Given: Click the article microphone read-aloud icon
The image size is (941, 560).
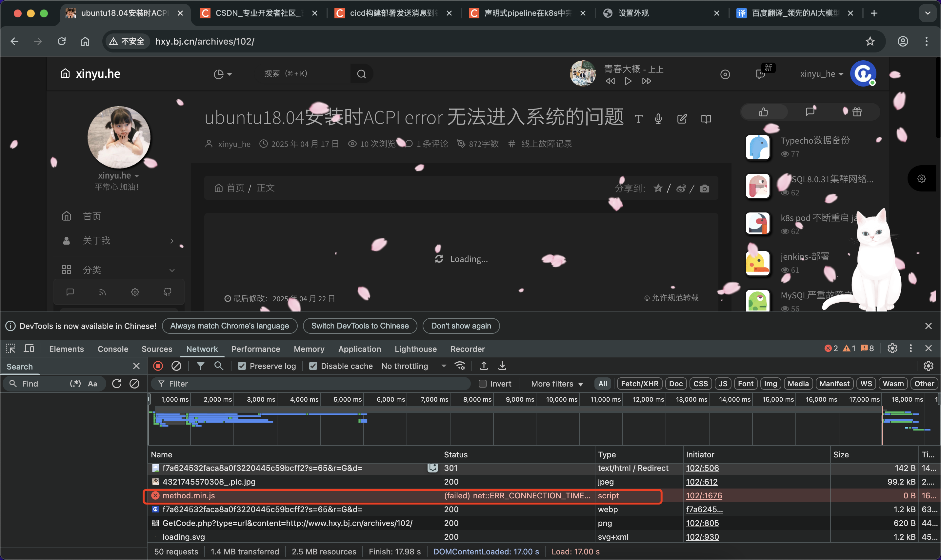Looking at the screenshot, I should tap(658, 119).
